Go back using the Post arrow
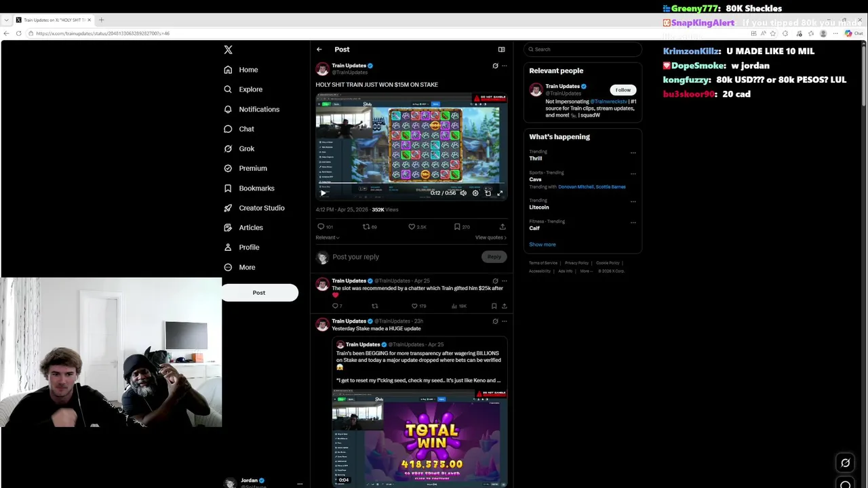Image resolution: width=868 pixels, height=488 pixels. click(x=319, y=49)
